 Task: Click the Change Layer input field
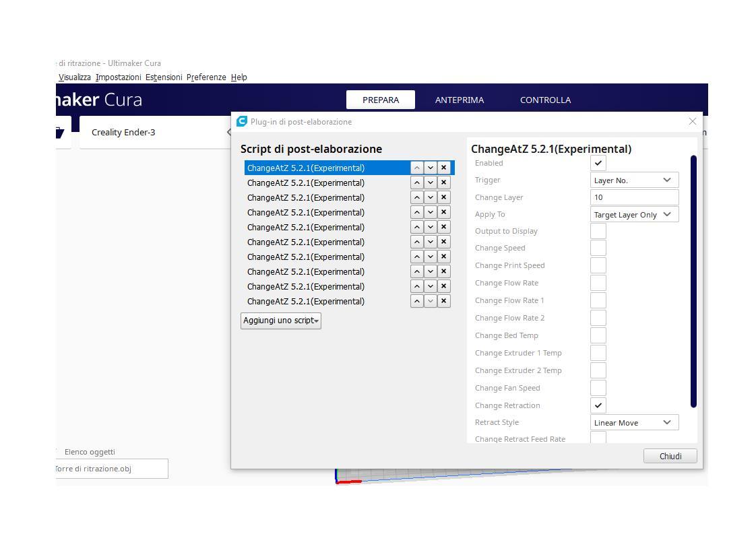634,197
